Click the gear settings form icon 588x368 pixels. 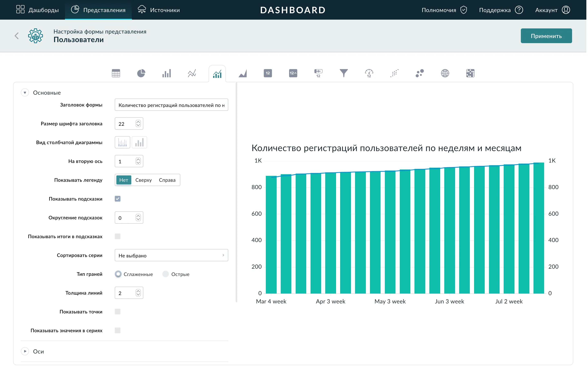[x=36, y=36]
